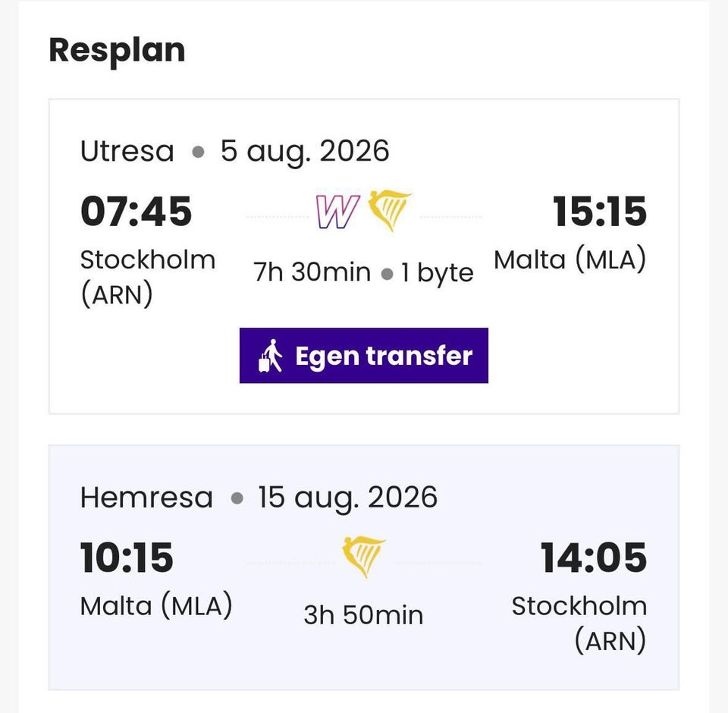Click the Hemresa date 15 aug. 2026
The image size is (728, 713).
(x=348, y=498)
